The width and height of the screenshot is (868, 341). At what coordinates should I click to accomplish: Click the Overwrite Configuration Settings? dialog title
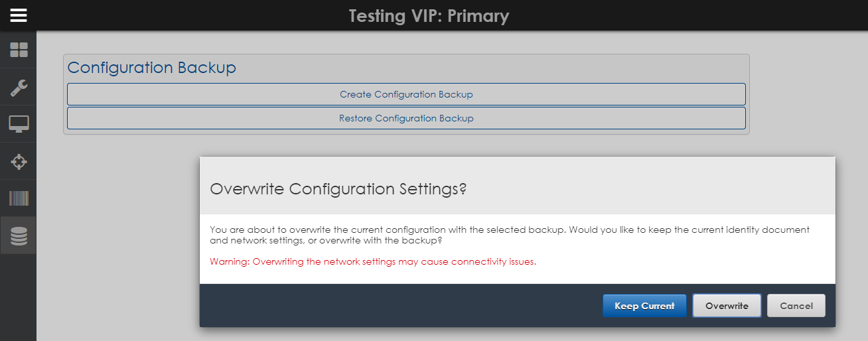[x=338, y=189]
